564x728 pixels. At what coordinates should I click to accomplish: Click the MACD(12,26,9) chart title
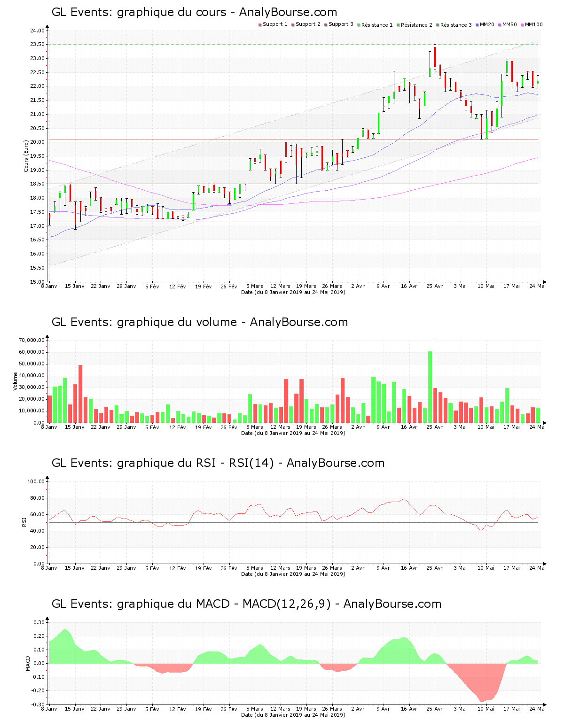coord(247,604)
